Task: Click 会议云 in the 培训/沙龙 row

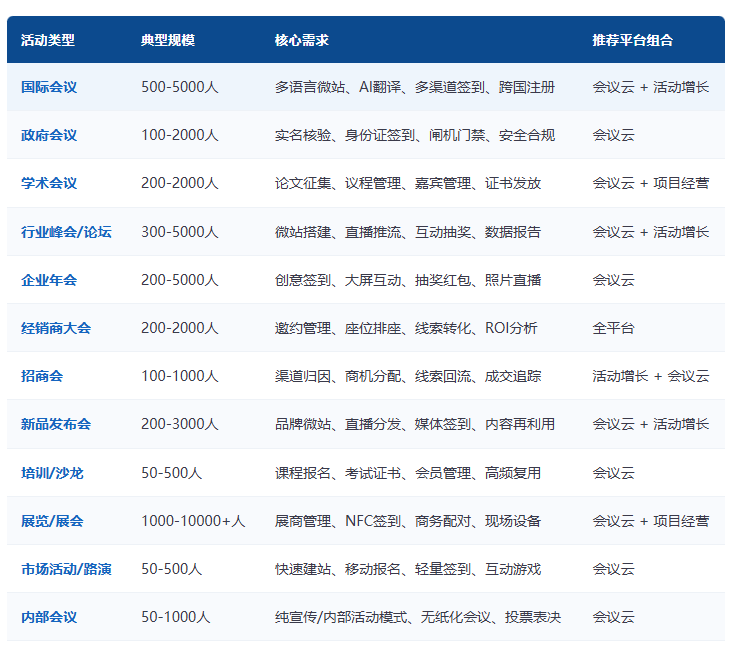Action: (613, 473)
